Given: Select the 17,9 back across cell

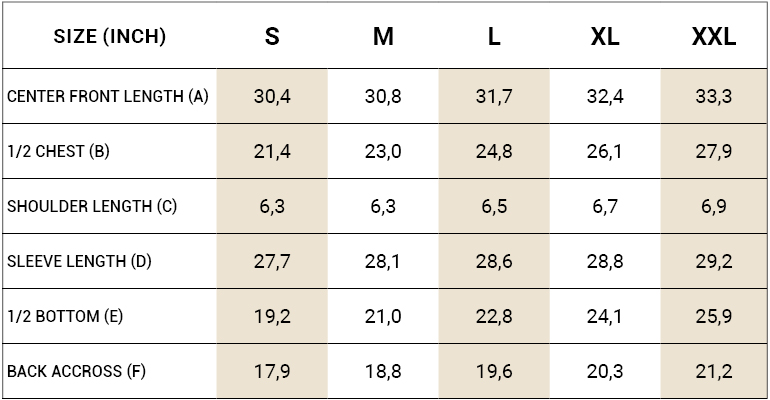Looking at the screenshot, I should (272, 372).
